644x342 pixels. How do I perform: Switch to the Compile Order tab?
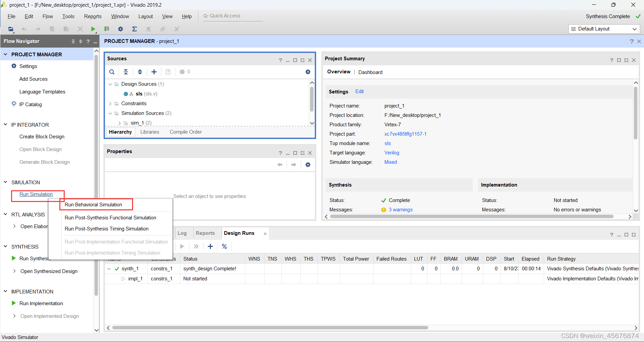185,132
